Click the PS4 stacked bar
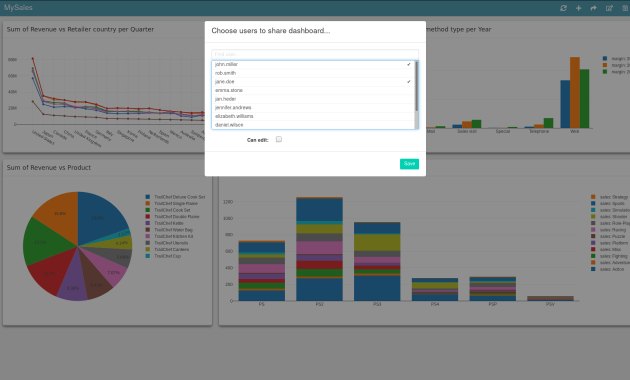 pyautogui.click(x=435, y=289)
